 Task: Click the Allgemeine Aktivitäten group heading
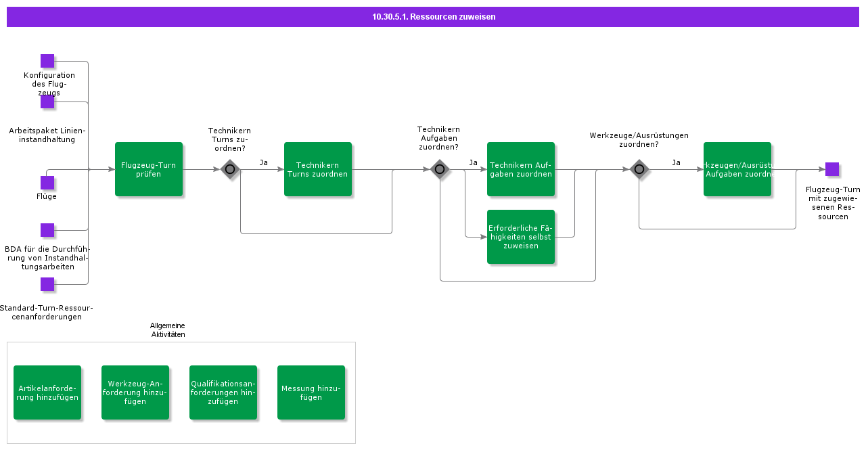(168, 330)
